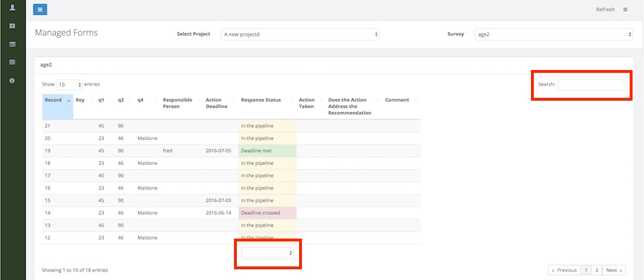Click the 'Managed Forms' page title
The height and width of the screenshot is (280, 644).
pos(66,33)
